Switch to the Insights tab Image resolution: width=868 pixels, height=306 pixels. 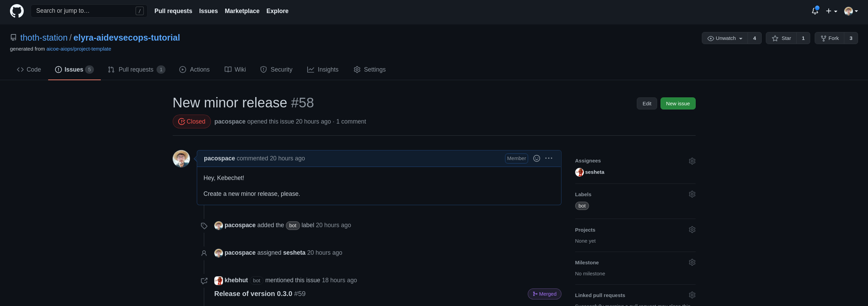coord(323,70)
